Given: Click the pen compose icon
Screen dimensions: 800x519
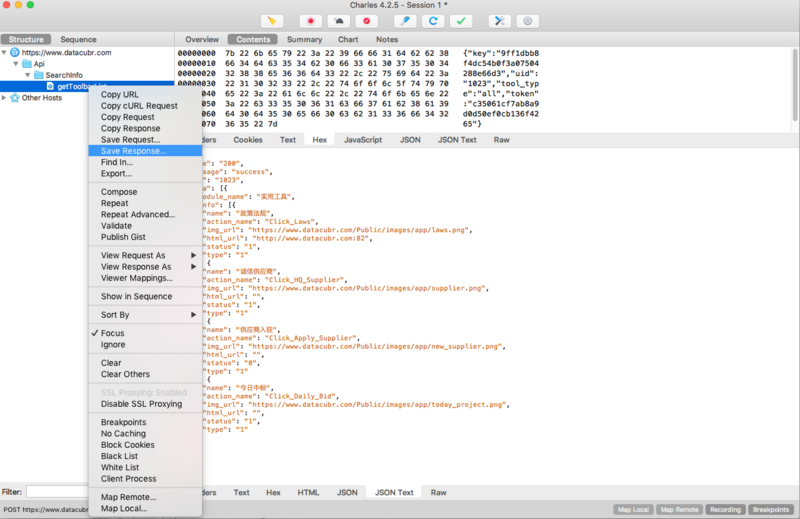Looking at the screenshot, I should 405,21.
